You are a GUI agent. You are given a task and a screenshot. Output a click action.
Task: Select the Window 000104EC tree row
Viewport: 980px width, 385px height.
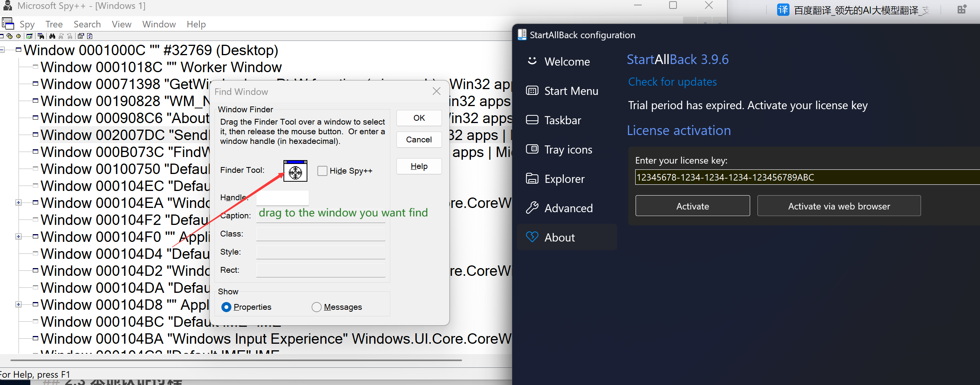click(x=125, y=186)
